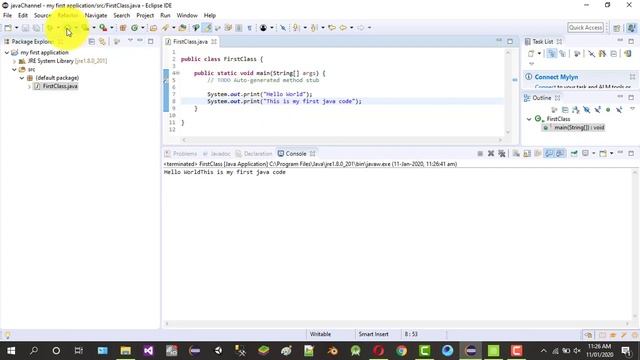Click Remove Launch X icon in Console
640x360 pixels.
point(491,153)
